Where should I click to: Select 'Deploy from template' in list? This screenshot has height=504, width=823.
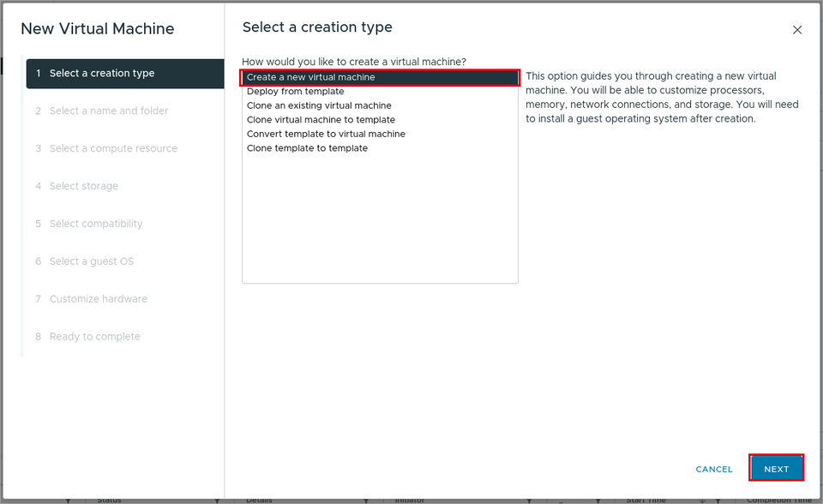pyautogui.click(x=380, y=92)
